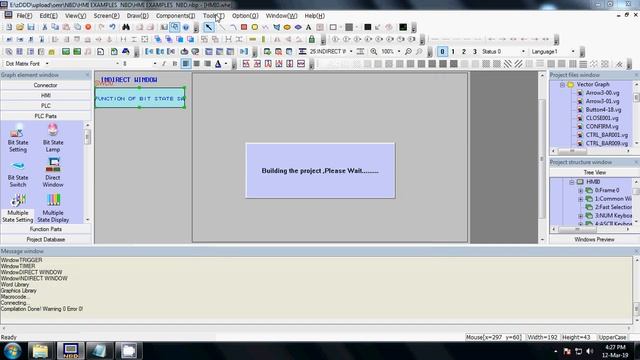Open the Function Parts category
This screenshot has height=360, width=640.
(46, 229)
